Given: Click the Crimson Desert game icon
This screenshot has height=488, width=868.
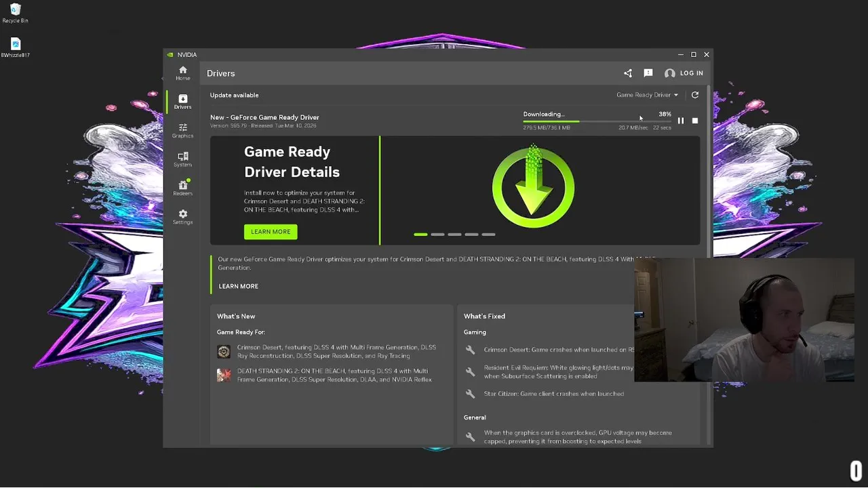Looking at the screenshot, I should 224,352.
